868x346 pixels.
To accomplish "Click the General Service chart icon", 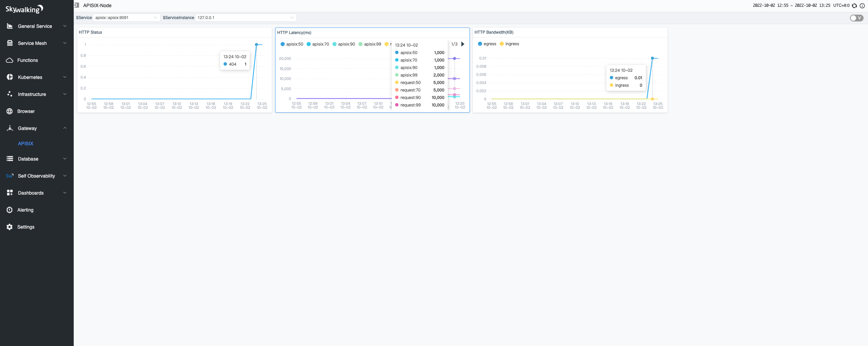I will click(10, 26).
